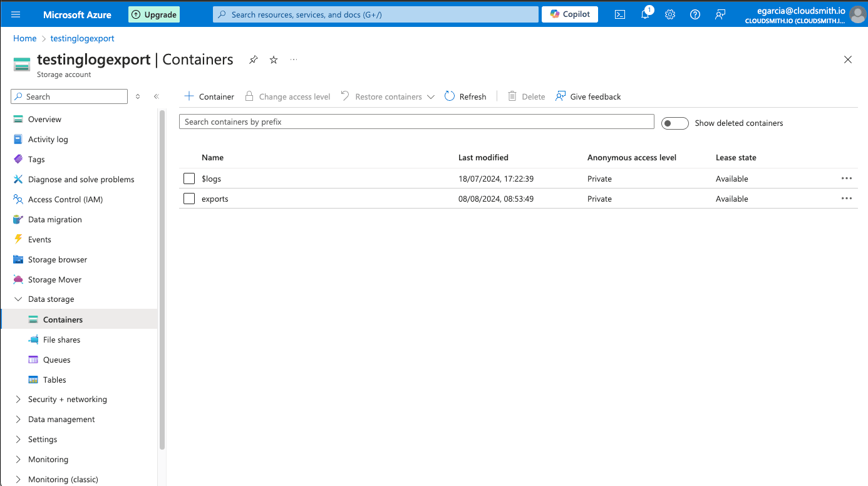Click the Refresh button
This screenshot has width=868, height=486.
[x=465, y=96]
